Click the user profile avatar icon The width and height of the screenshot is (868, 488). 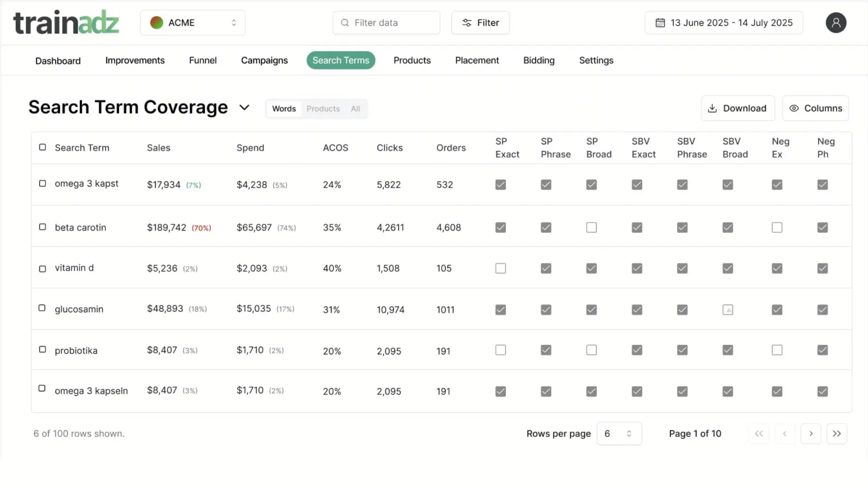pos(836,23)
